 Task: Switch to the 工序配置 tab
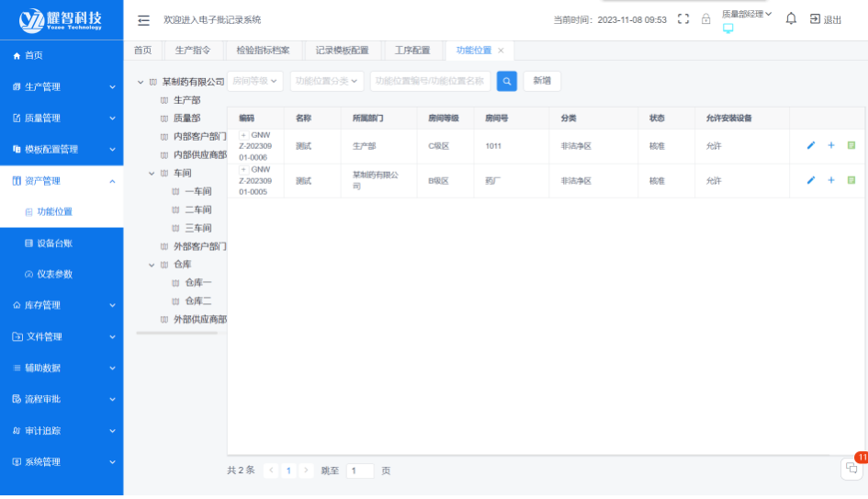[x=412, y=51]
